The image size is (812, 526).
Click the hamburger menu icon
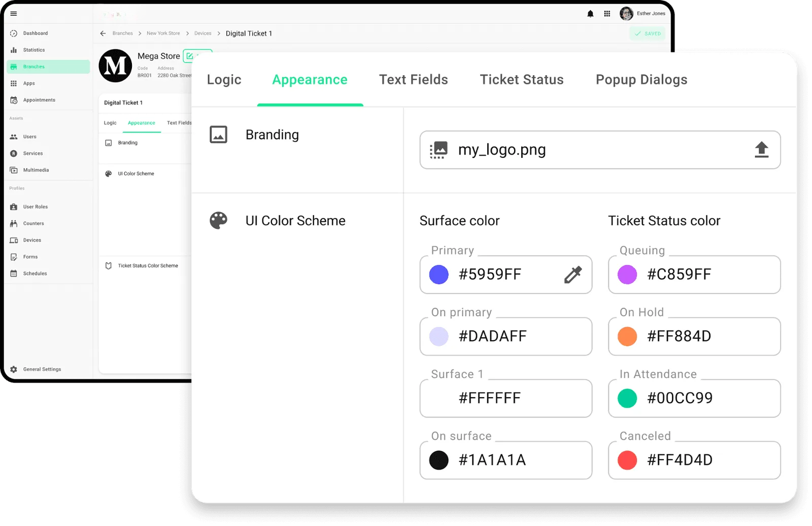[14, 14]
